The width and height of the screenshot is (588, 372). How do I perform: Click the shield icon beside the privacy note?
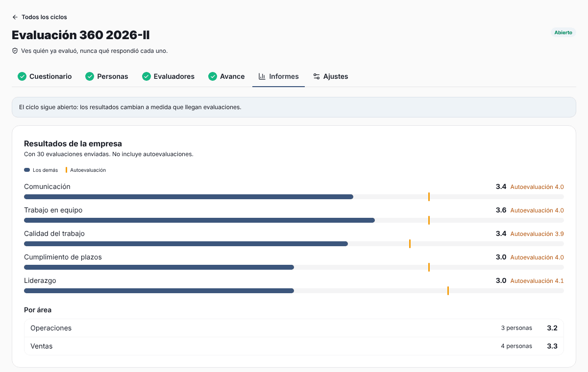point(15,50)
